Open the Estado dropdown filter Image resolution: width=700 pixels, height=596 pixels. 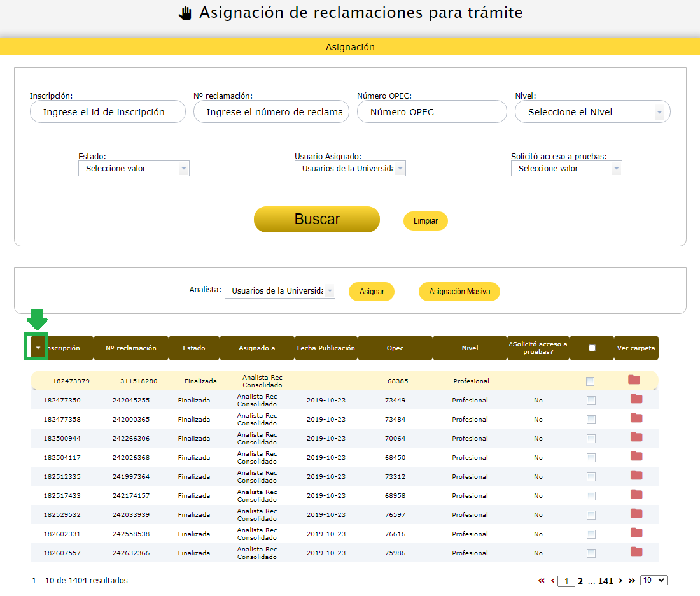click(x=134, y=169)
